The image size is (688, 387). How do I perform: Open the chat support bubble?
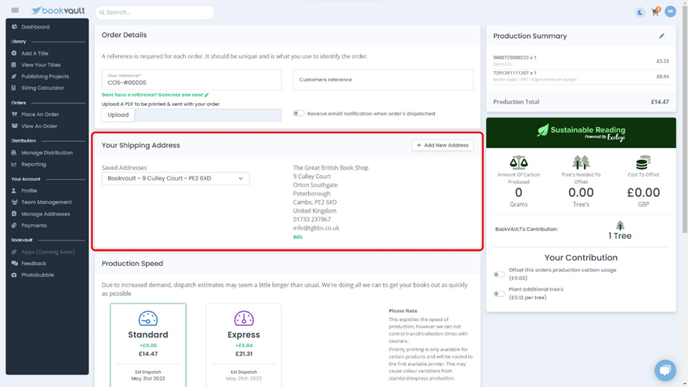pos(665,370)
